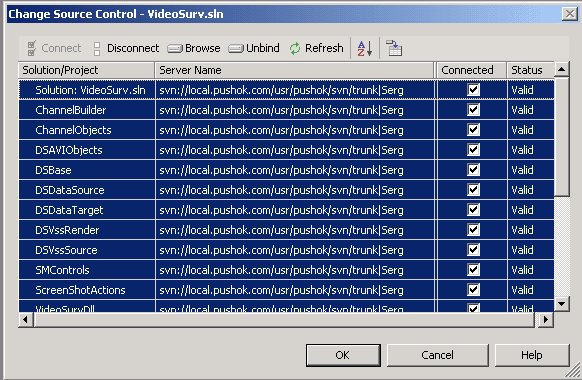This screenshot has height=380, width=582.
Task: Click the vertical scrollbar up arrow
Action: [x=562, y=69]
